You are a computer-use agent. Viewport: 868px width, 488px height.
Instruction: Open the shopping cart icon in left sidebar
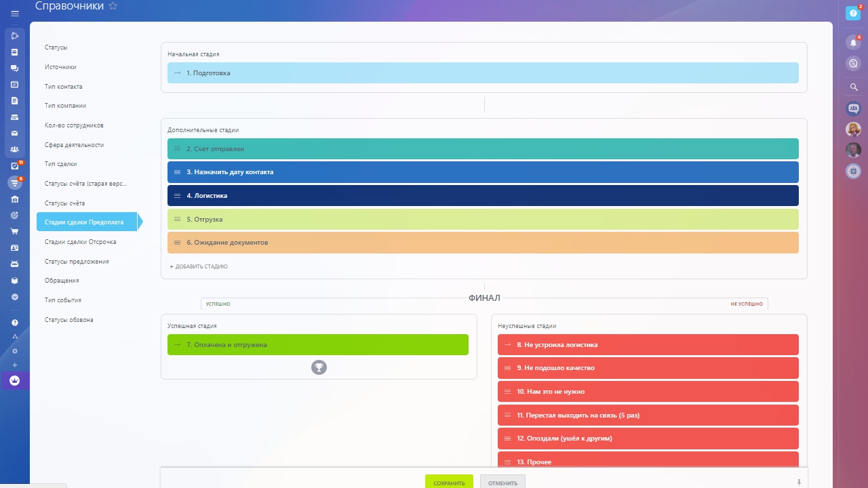tap(15, 232)
